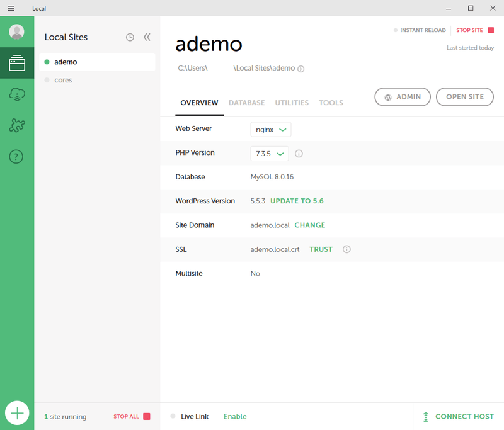
Task: Switch to the Utilities tab
Action: point(292,103)
